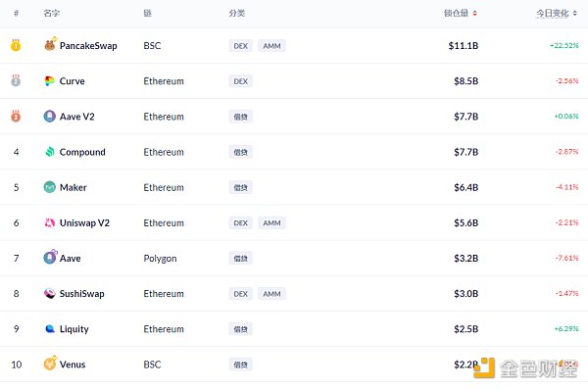The width and height of the screenshot is (588, 389).
Task: Sort by 今日变化 column arrows
Action: (574, 14)
